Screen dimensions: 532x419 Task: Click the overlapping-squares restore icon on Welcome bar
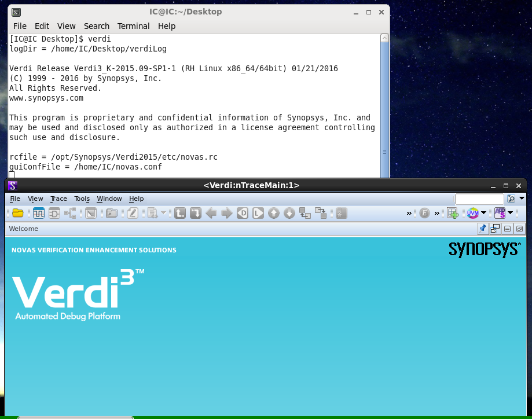click(x=519, y=229)
